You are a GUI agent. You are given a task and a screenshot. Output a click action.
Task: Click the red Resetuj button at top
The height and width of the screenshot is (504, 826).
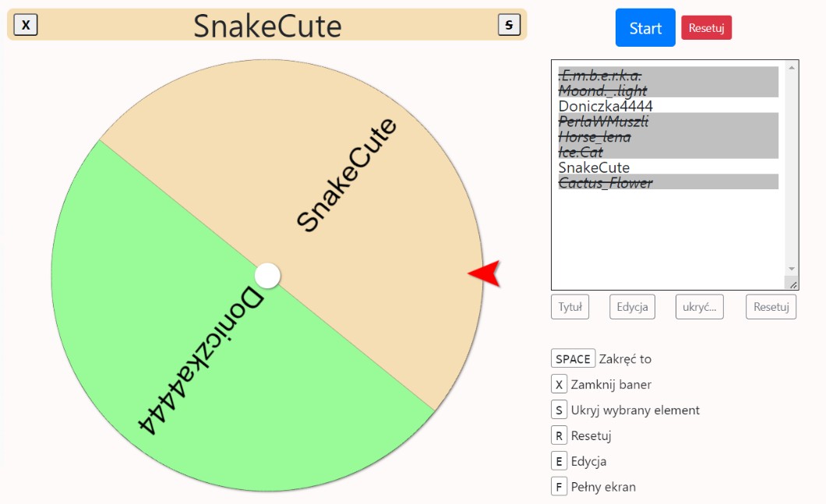(706, 28)
